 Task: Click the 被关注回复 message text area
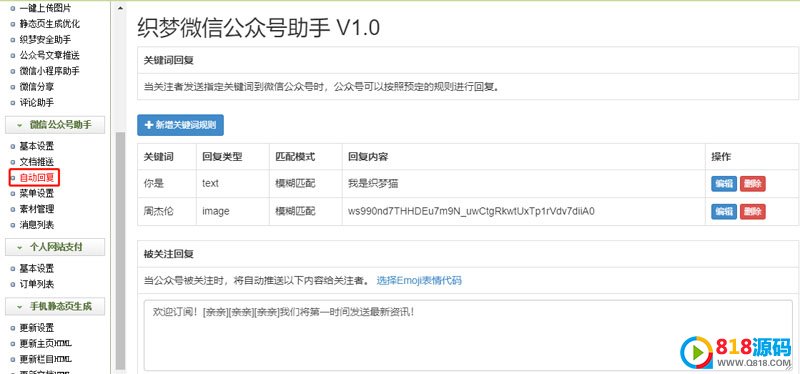pos(468,335)
